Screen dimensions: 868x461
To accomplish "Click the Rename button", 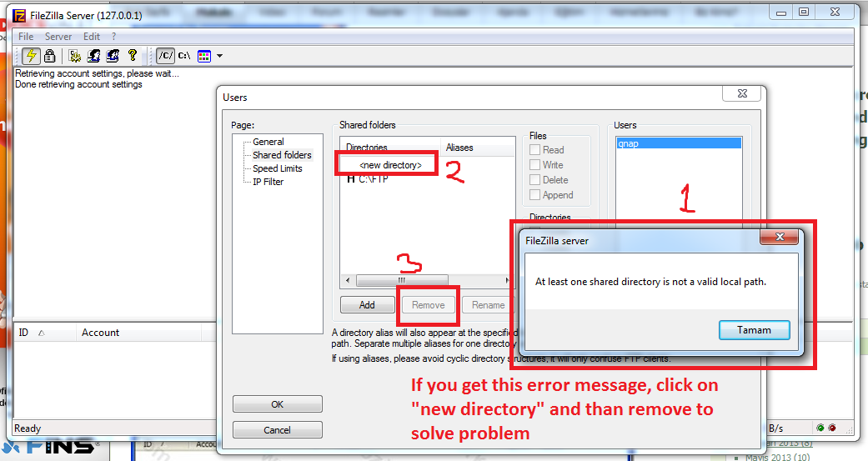I will [x=488, y=305].
